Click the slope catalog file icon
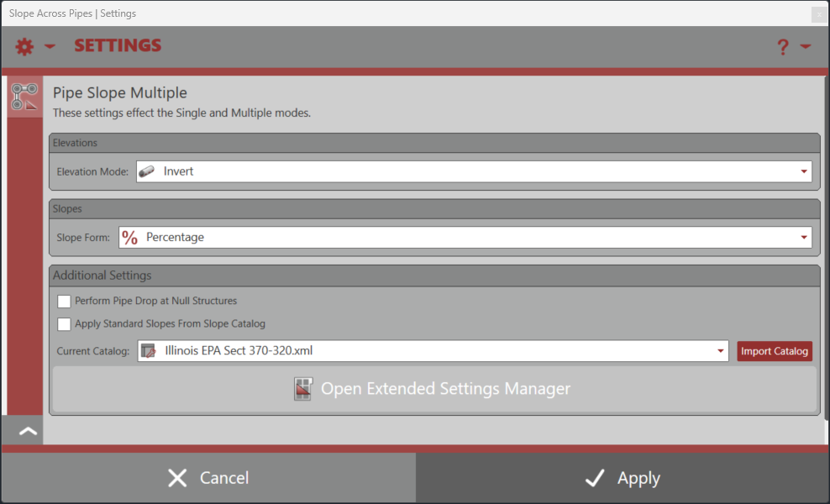This screenshot has width=830, height=504. 149,351
